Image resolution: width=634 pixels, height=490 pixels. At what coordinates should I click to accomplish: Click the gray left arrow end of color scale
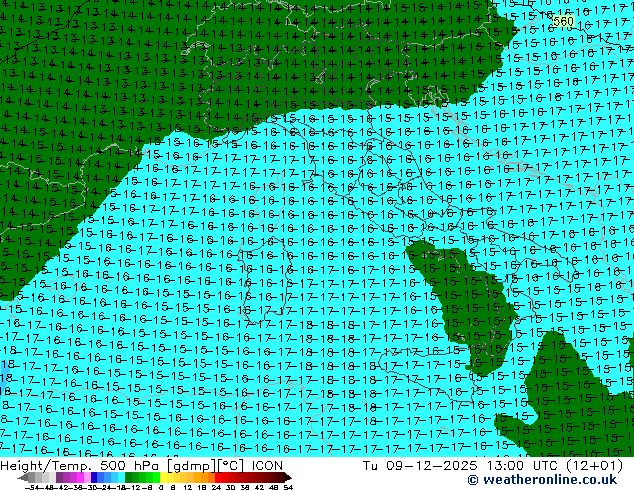tap(23, 477)
